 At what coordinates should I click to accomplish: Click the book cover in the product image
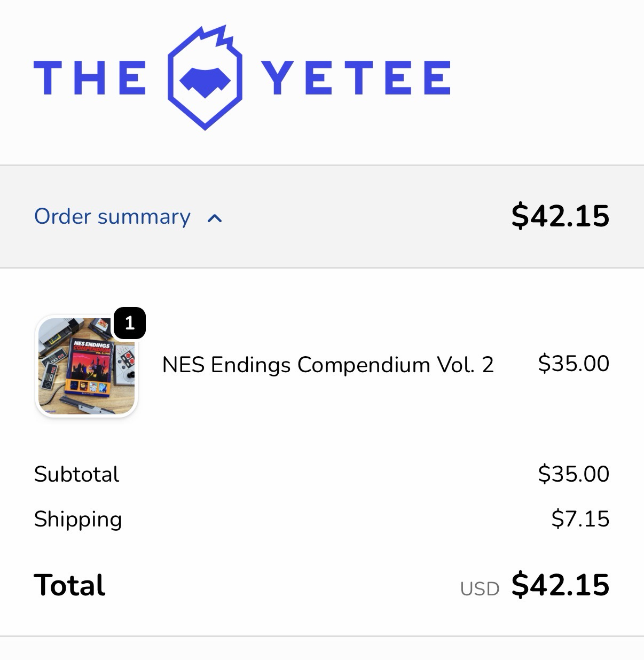coord(90,367)
